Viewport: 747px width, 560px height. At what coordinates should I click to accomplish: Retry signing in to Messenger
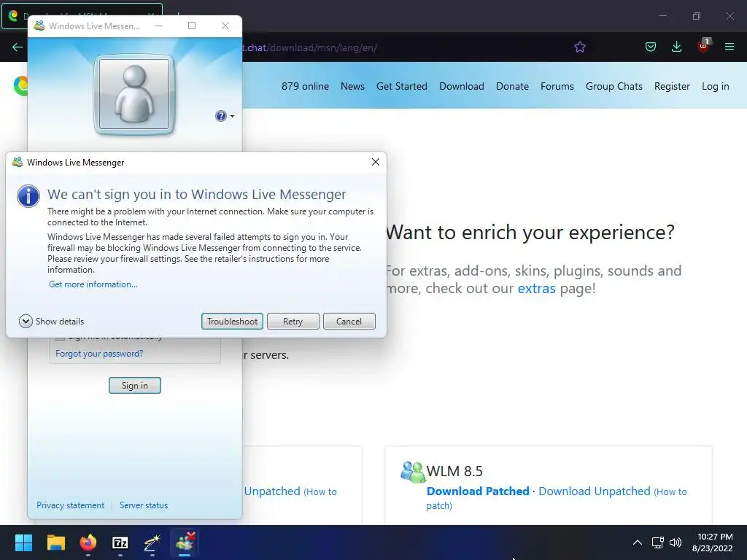pos(293,322)
